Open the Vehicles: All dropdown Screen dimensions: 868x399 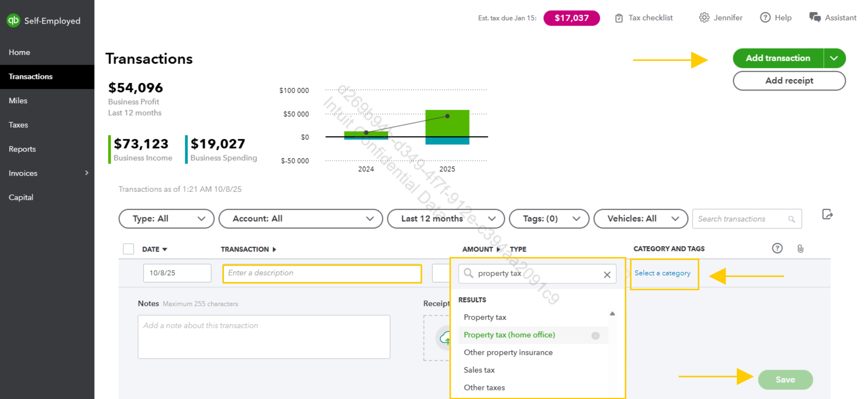(x=640, y=218)
